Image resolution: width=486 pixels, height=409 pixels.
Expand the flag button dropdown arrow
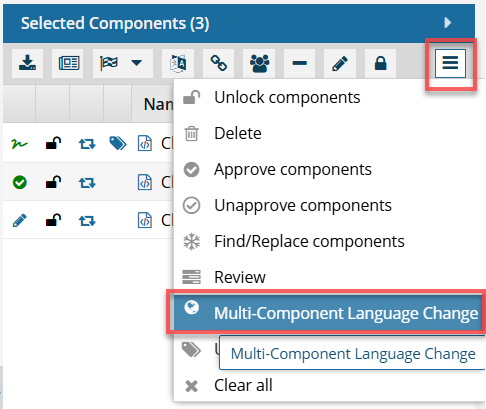click(x=137, y=63)
